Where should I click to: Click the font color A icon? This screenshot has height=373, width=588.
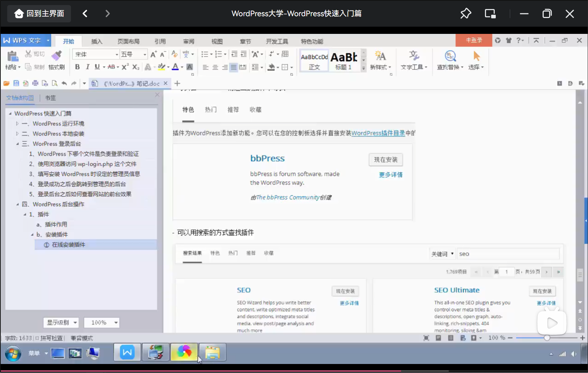pyautogui.click(x=175, y=67)
